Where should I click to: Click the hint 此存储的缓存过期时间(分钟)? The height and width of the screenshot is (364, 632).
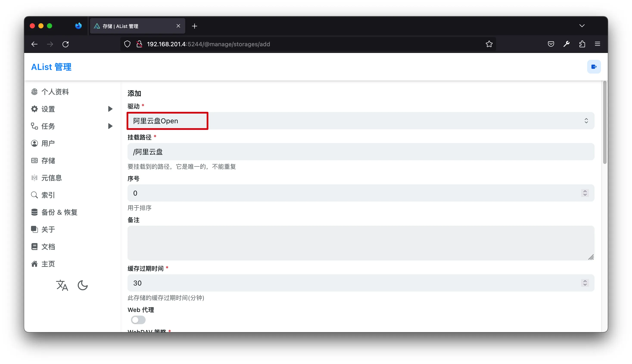[x=166, y=298]
